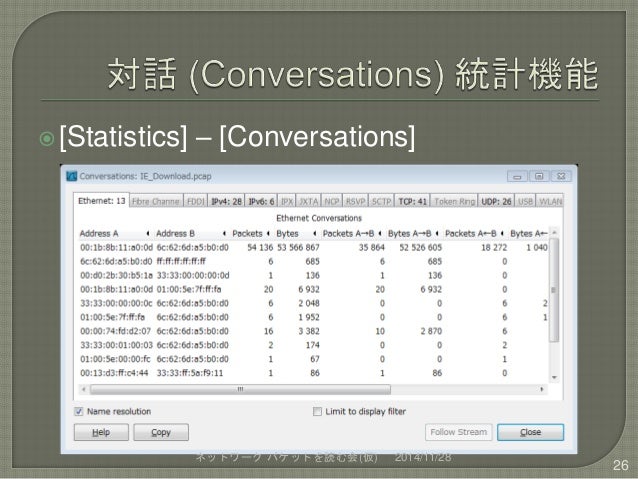Click the horizontal scrollbar's left arrow

pos(81,390)
